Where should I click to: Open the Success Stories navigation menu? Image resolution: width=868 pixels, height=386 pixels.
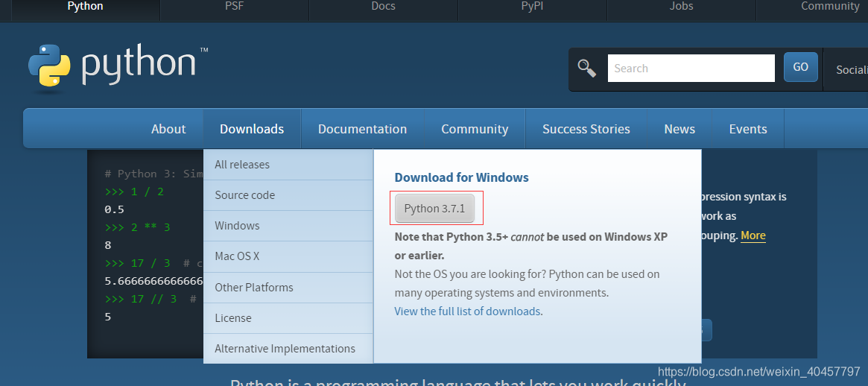[586, 129]
